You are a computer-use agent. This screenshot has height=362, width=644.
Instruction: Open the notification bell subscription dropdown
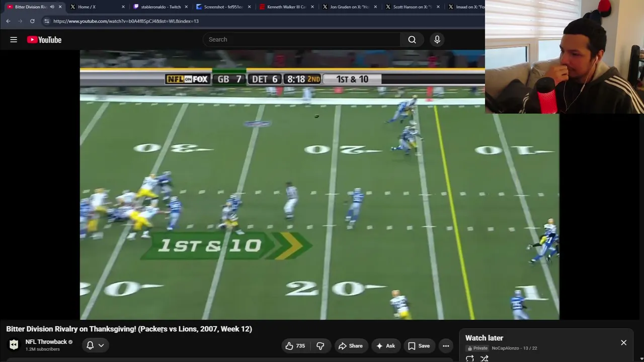[x=95, y=345]
